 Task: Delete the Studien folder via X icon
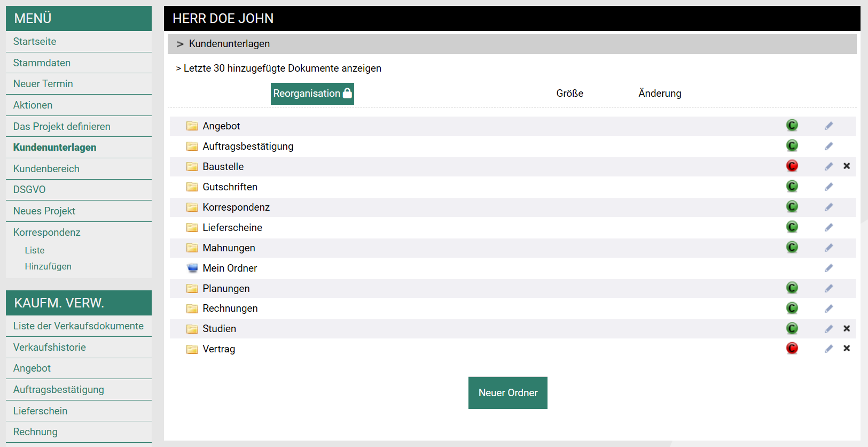pos(847,329)
